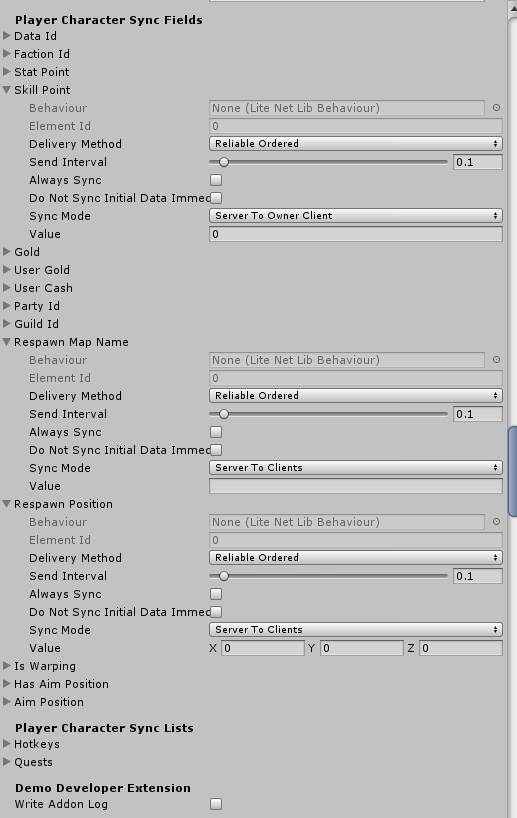This screenshot has width=517, height=818.
Task: Collapse the Respawn Position section
Action: [x=7, y=504]
